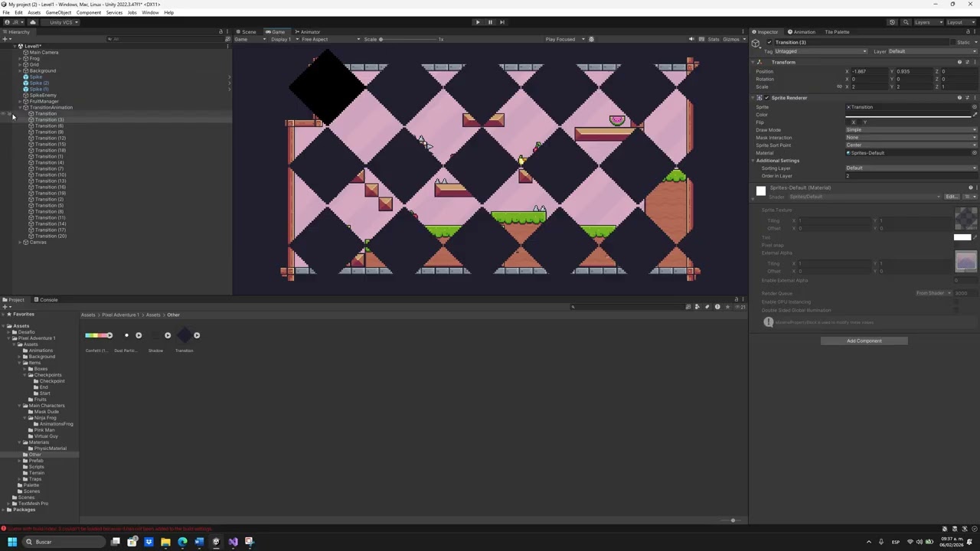Click the Frame Debugger icon in Game toolbar

click(591, 39)
